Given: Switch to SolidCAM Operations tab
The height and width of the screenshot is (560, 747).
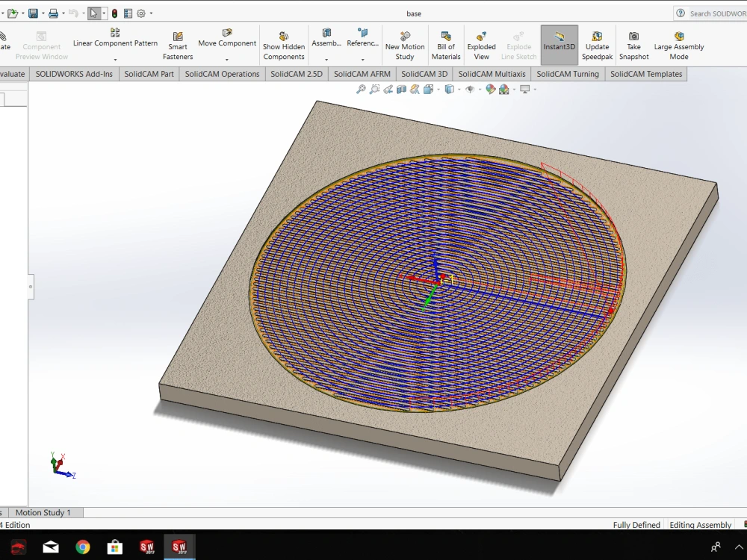Looking at the screenshot, I should 222,74.
